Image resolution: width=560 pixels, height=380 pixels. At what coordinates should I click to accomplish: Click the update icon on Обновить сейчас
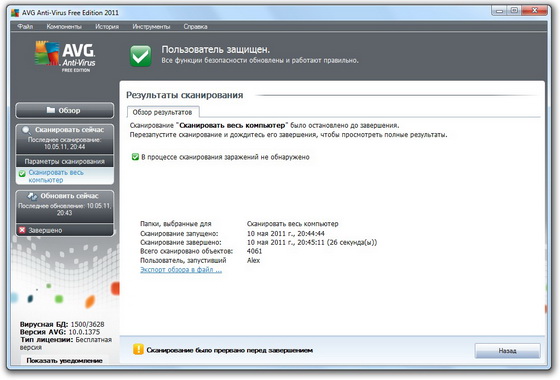pyautogui.click(x=32, y=196)
